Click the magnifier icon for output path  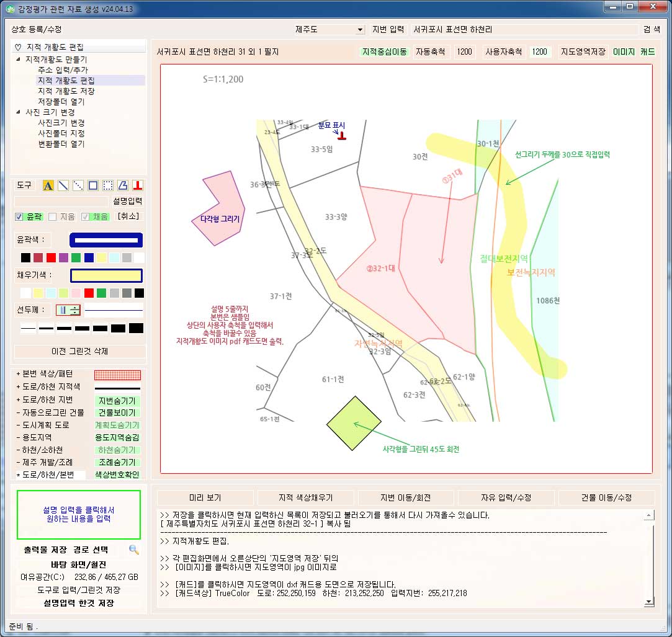134,550
